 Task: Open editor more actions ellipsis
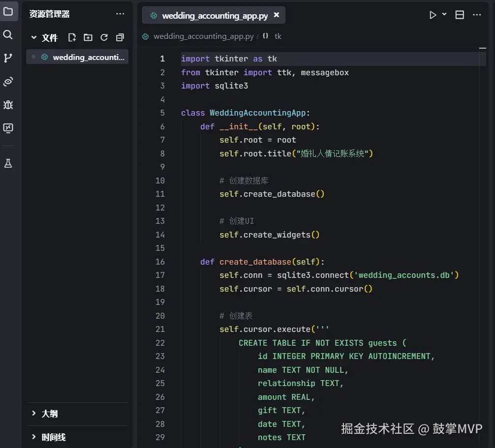[x=477, y=15]
